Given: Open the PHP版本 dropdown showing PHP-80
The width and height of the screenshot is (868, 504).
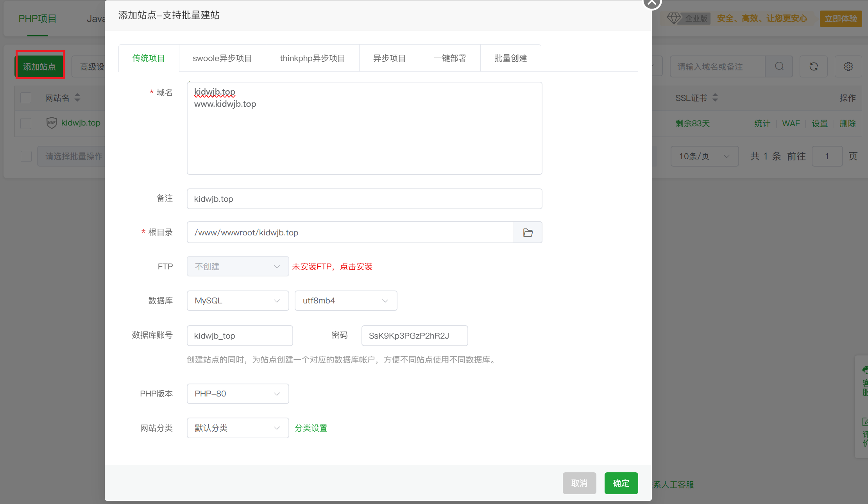Looking at the screenshot, I should [x=238, y=394].
